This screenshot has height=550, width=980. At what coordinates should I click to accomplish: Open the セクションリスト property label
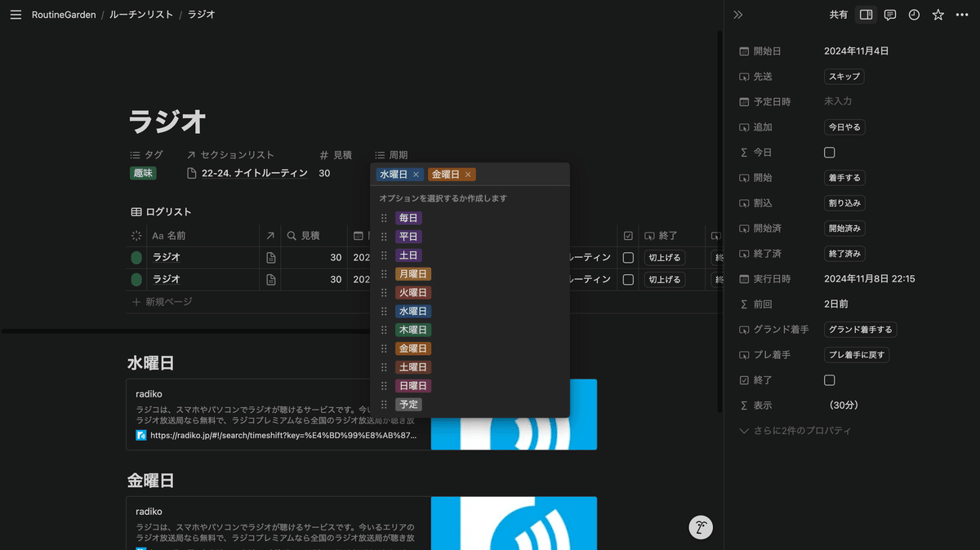point(230,155)
